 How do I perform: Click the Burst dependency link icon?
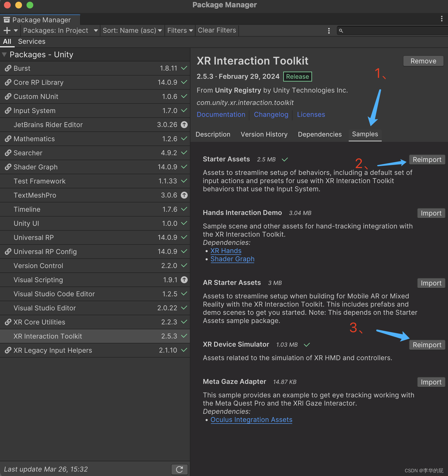[8, 68]
